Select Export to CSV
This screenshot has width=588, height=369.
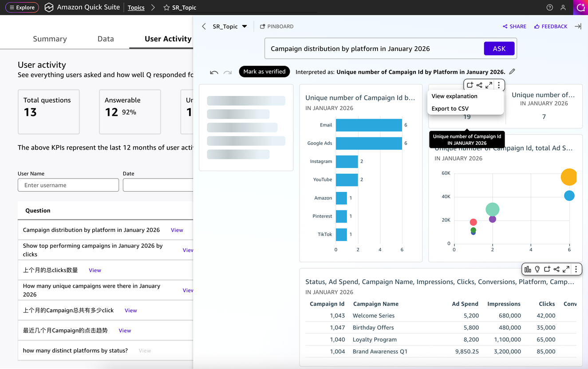tap(450, 108)
